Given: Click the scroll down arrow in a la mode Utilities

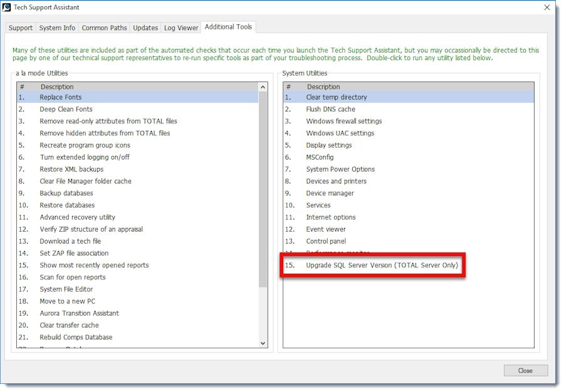Looking at the screenshot, I should pos(263,344).
